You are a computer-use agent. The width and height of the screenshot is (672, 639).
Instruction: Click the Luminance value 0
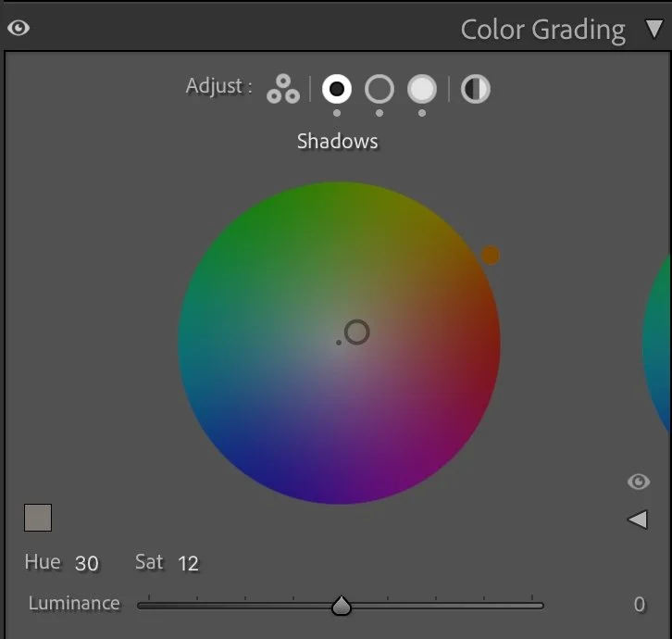coord(640,604)
